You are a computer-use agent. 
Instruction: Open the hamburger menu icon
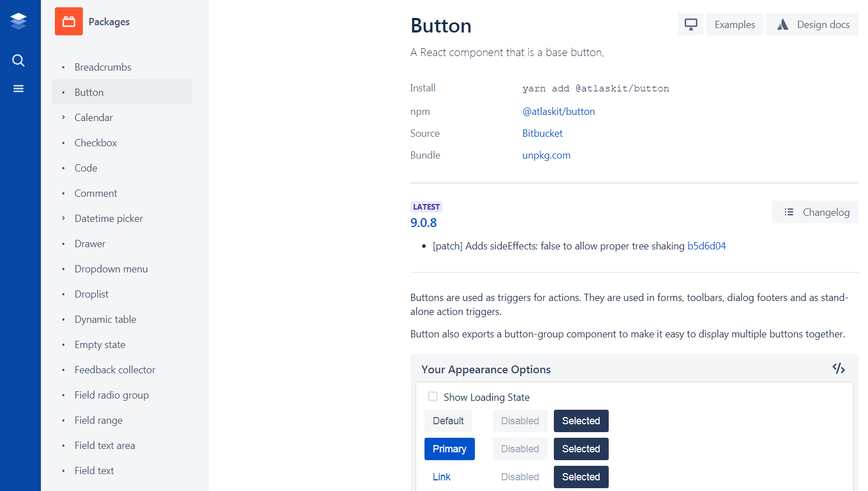coord(18,89)
